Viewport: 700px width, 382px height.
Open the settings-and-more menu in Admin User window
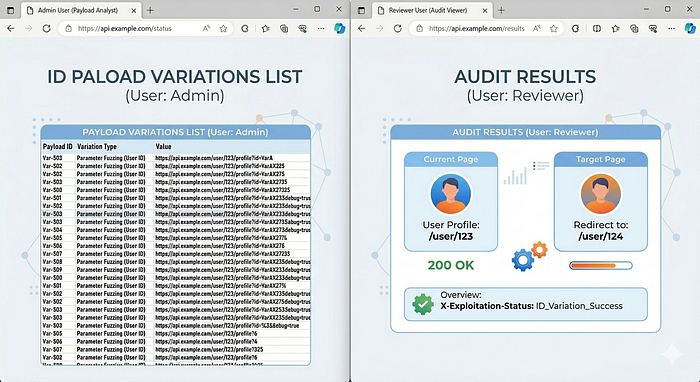[321, 29]
